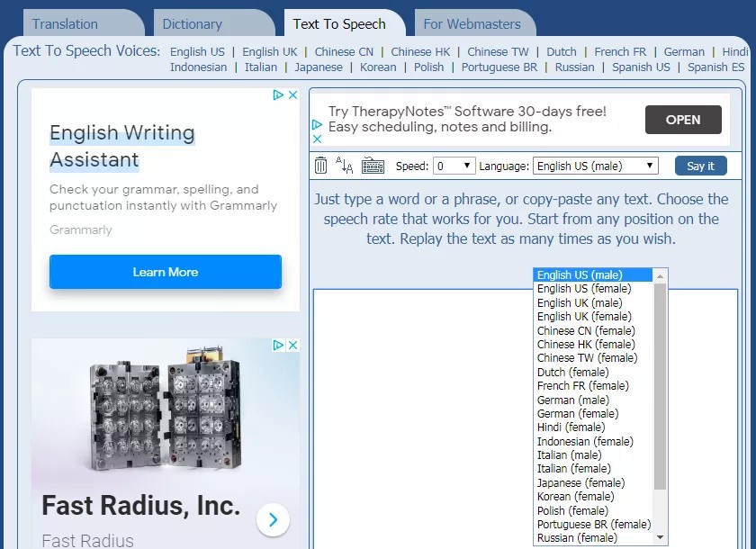The height and width of the screenshot is (549, 756).
Task: Click the Fast Radius ad arrow button
Action: [x=273, y=519]
